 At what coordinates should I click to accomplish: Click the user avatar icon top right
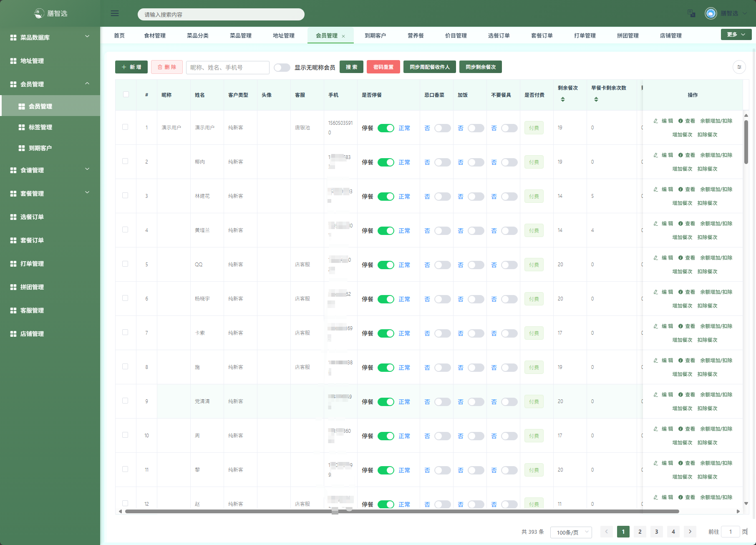pyautogui.click(x=711, y=13)
